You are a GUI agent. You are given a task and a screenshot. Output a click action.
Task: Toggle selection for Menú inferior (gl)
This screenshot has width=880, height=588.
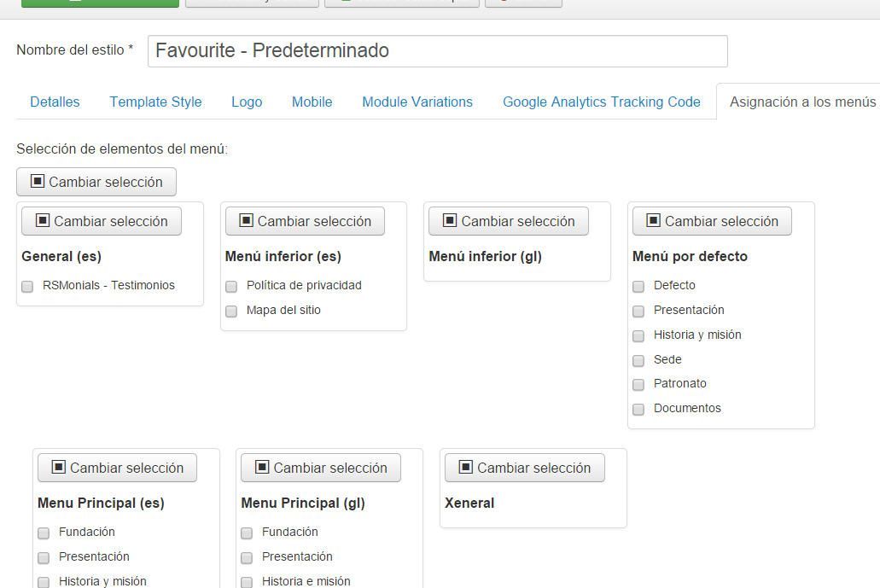509,221
